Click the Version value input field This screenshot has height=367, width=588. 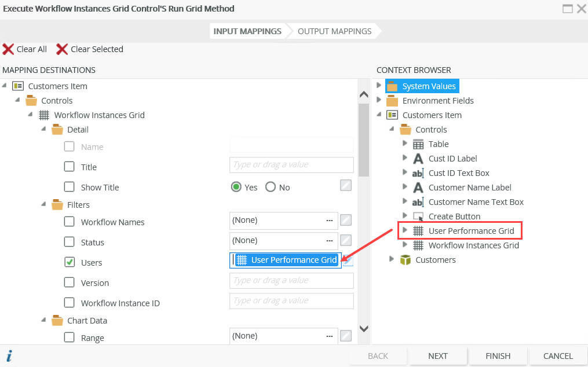point(291,281)
